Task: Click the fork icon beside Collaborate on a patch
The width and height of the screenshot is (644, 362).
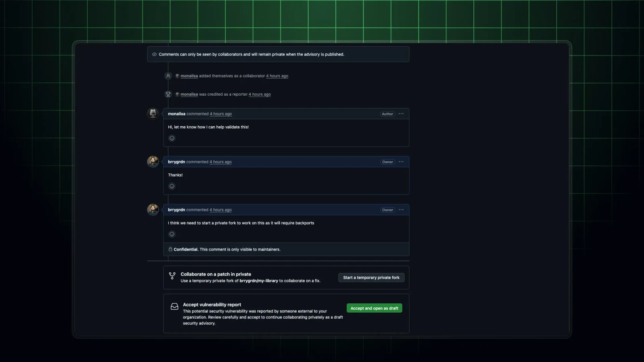Action: (172, 276)
